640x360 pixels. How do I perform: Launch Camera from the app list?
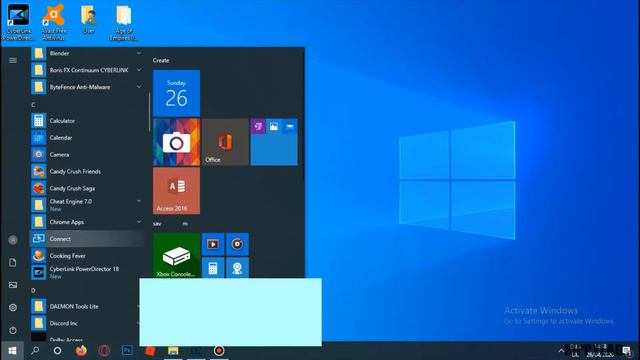pos(87,154)
